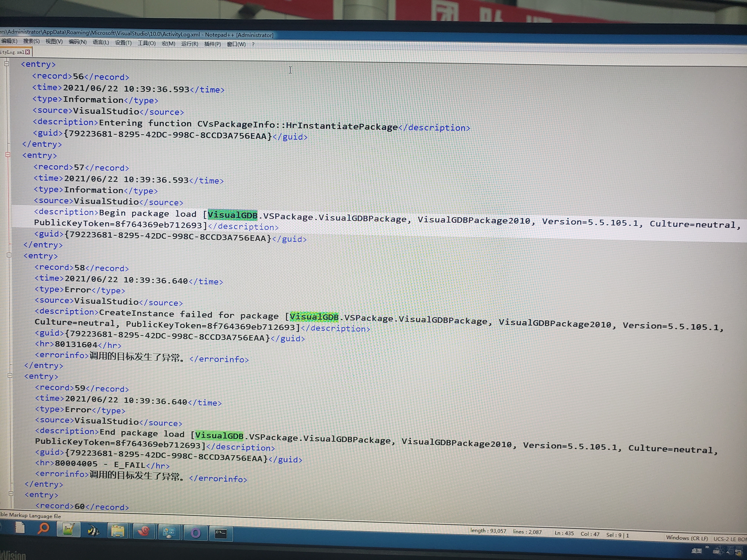
Task: Click the 'Col : 47' status entry
Action: coord(590,534)
